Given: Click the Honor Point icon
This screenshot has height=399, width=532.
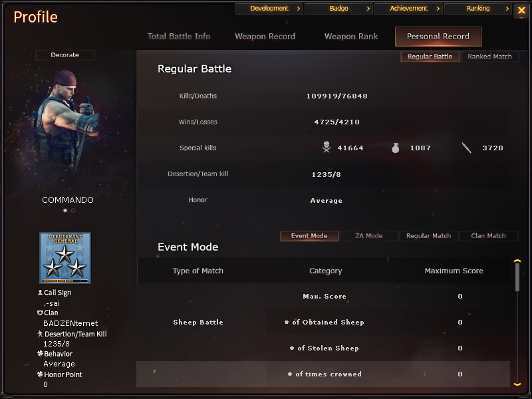Looking at the screenshot, I should pyautogui.click(x=40, y=374).
